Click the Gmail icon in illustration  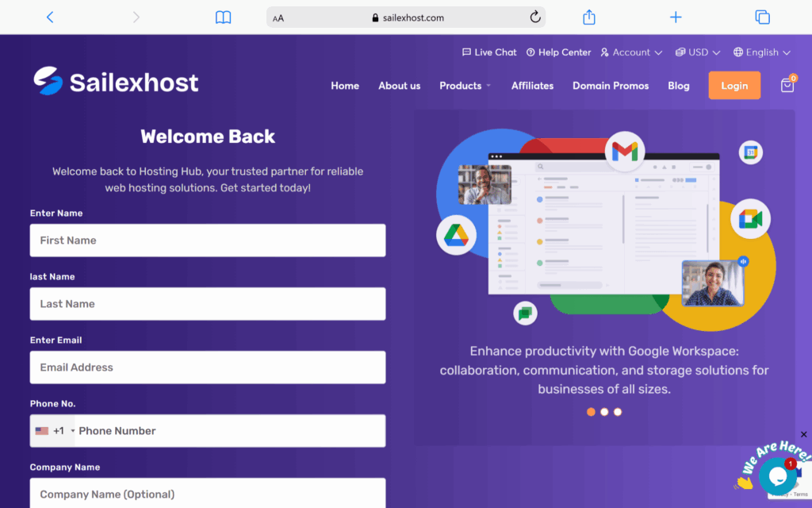tap(625, 152)
